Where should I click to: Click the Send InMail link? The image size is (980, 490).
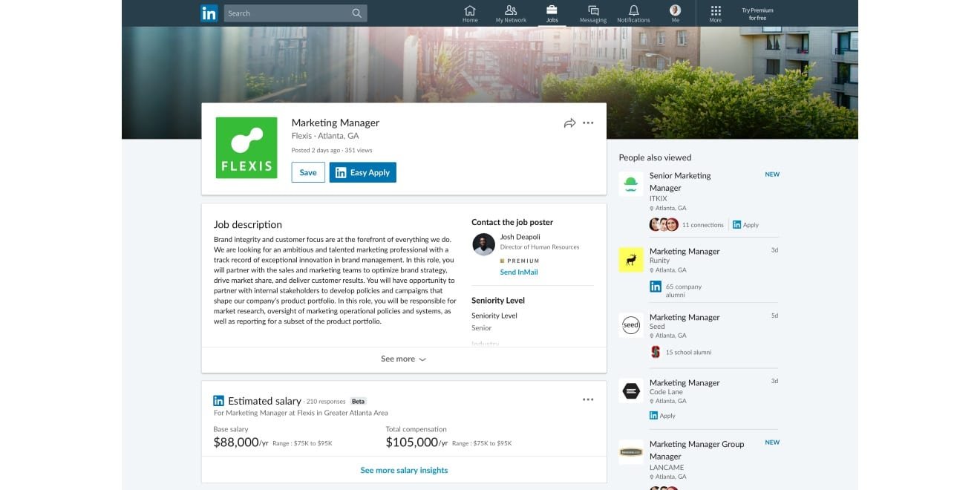pyautogui.click(x=518, y=272)
